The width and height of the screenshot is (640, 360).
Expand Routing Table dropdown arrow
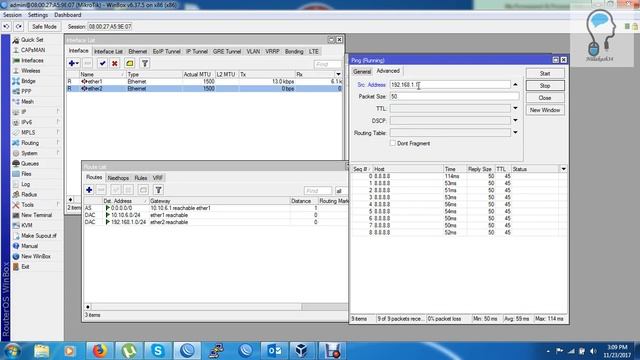click(x=515, y=132)
